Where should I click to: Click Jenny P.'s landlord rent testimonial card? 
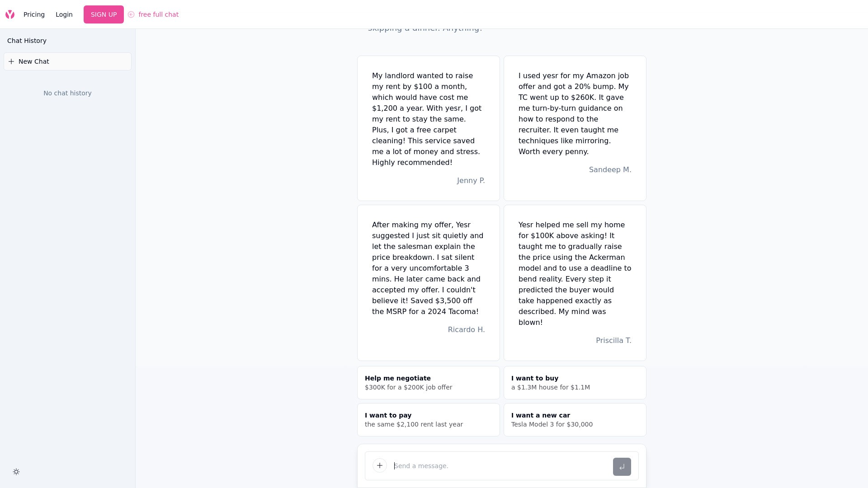(428, 128)
